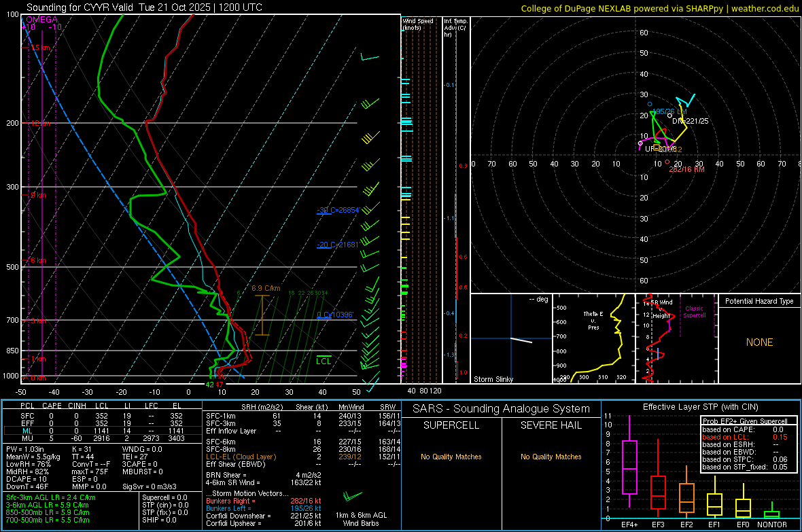Click the "Eff Shear (EBWD)" row
802x532 pixels.
click(303, 465)
